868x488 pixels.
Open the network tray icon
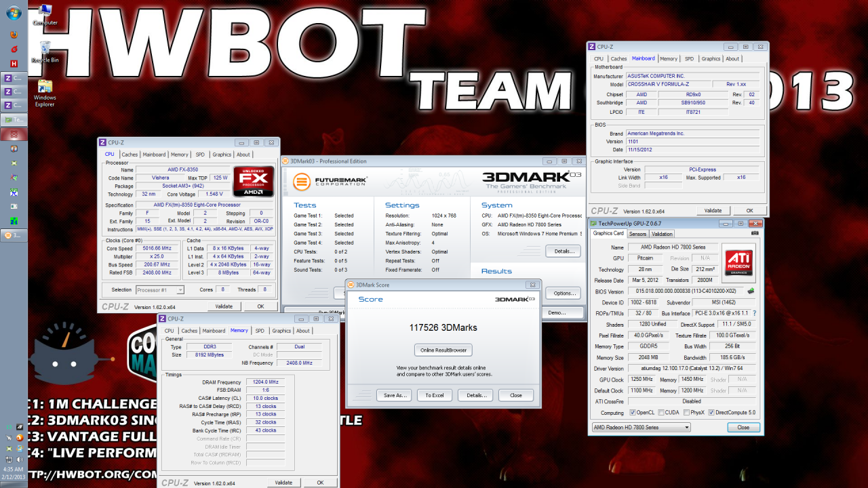pyautogui.click(x=9, y=460)
